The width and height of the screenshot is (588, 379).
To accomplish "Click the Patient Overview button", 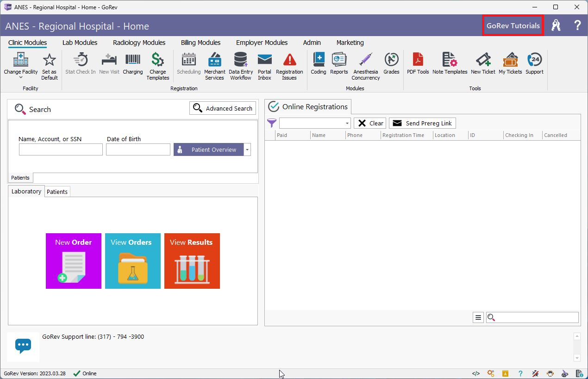I will tap(209, 149).
